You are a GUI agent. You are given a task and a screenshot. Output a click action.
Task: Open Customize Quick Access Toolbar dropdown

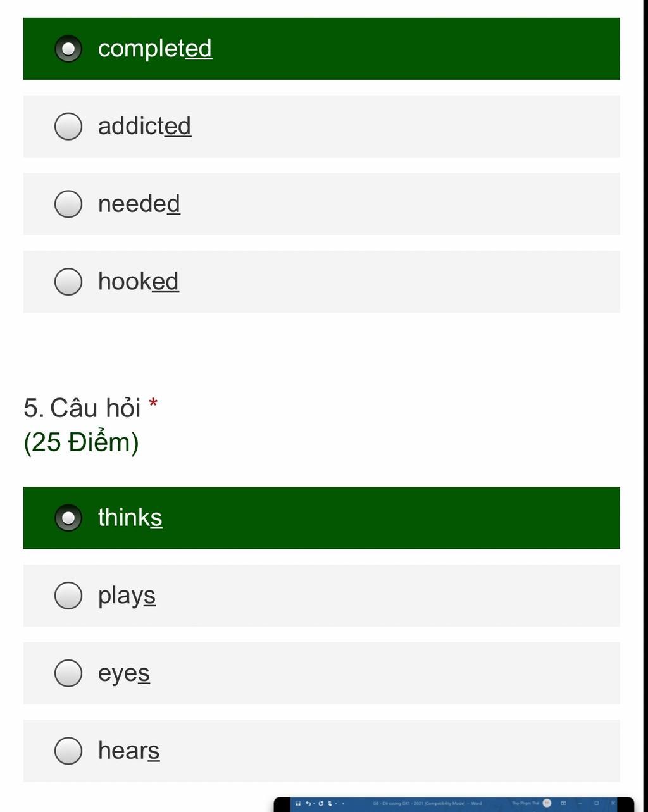pyautogui.click(x=343, y=804)
